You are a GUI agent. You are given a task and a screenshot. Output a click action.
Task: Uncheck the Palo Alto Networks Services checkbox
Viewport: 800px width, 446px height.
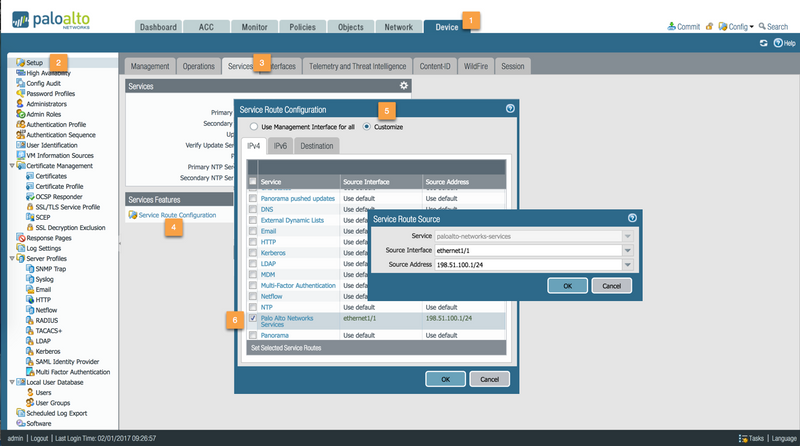[x=253, y=318]
